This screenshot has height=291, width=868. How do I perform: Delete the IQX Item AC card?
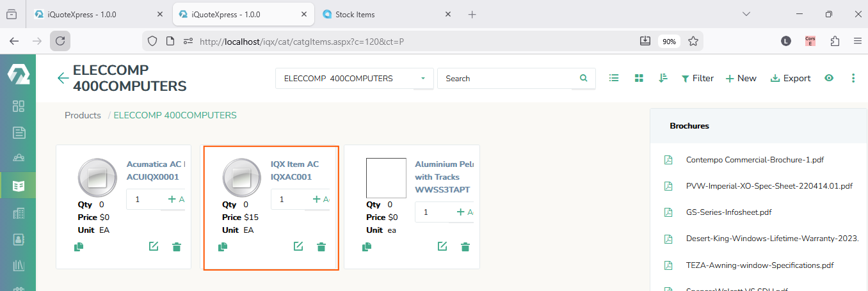tap(321, 247)
